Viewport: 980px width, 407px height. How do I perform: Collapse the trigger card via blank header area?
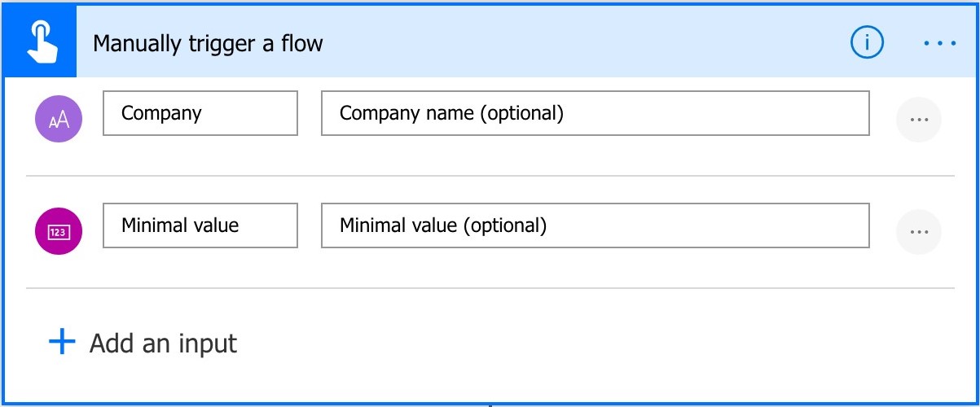570,42
